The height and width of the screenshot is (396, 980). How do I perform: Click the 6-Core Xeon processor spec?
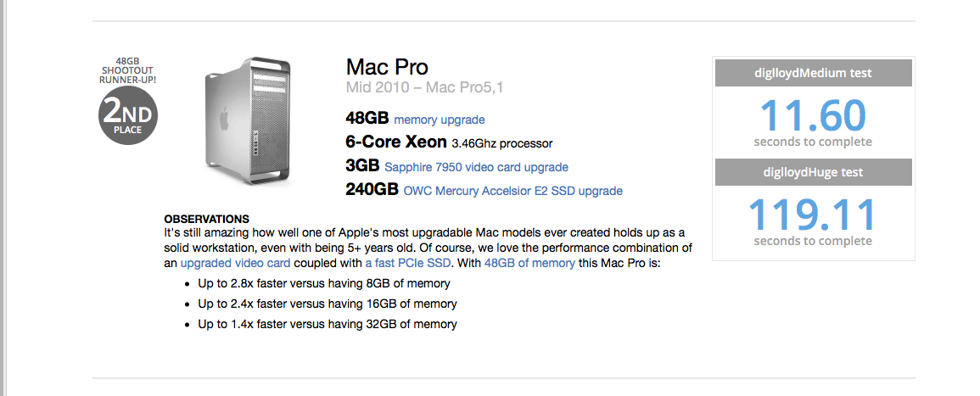449,143
